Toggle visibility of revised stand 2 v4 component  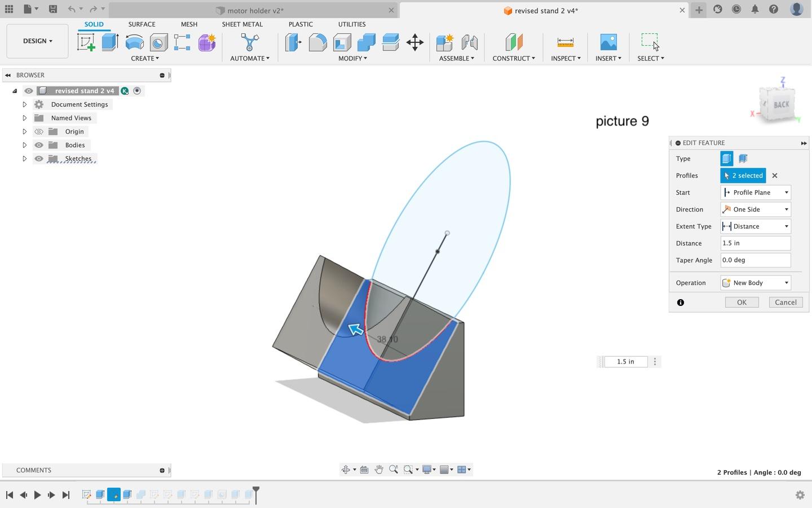click(29, 91)
